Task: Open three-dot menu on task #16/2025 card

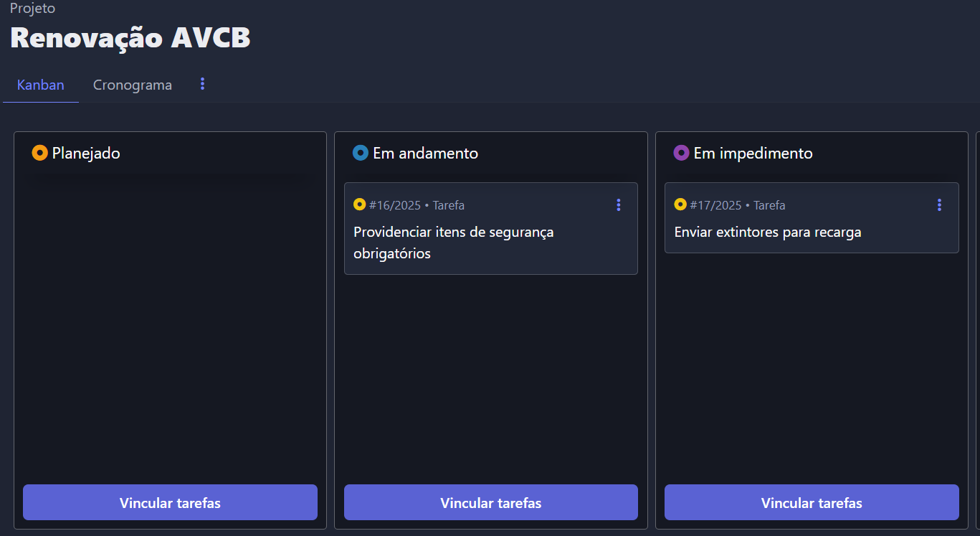Action: click(619, 205)
